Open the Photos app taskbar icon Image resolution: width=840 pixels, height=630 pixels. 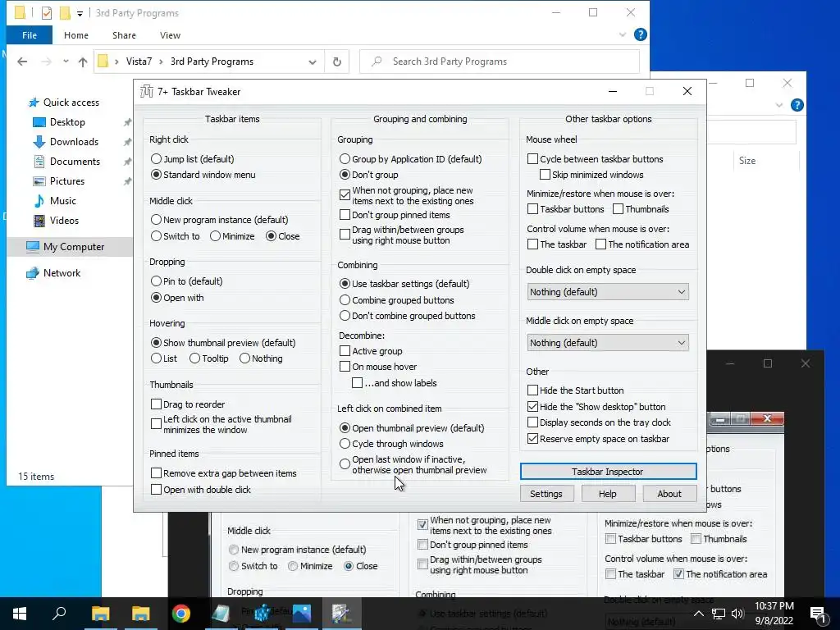point(302,614)
